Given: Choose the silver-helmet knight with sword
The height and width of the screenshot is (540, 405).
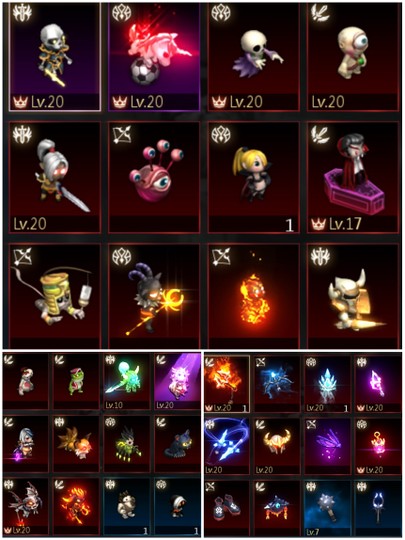Looking at the screenshot, I should tap(55, 177).
